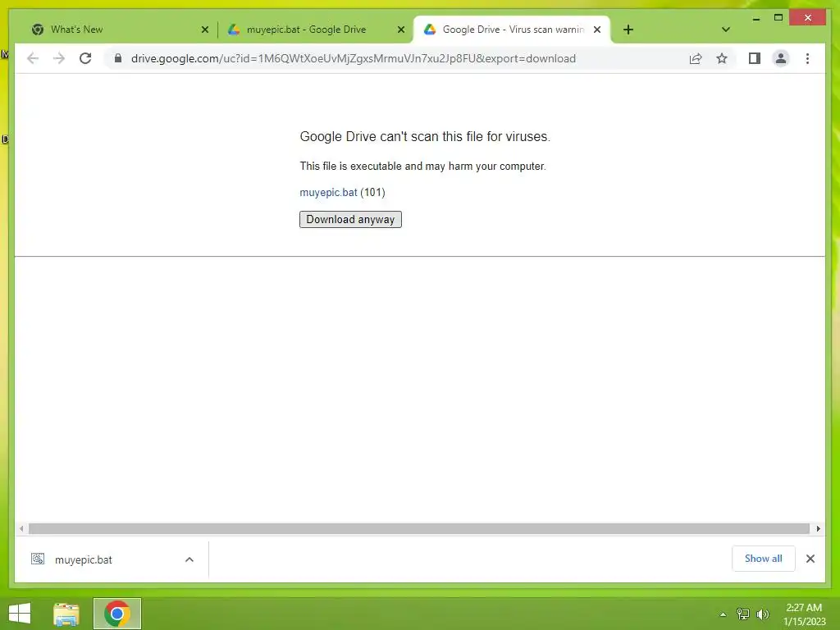The width and height of the screenshot is (840, 630).
Task: Close the downloads bar
Action: 810,559
